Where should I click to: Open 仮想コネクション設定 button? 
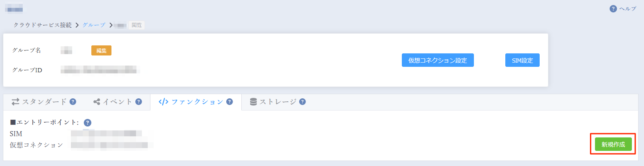click(438, 60)
